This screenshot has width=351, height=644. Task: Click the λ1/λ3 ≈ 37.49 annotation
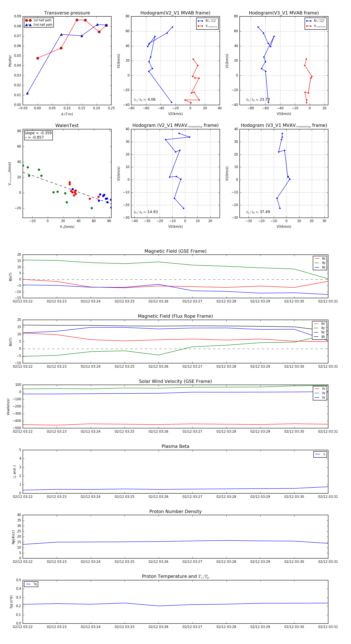pyautogui.click(x=258, y=212)
